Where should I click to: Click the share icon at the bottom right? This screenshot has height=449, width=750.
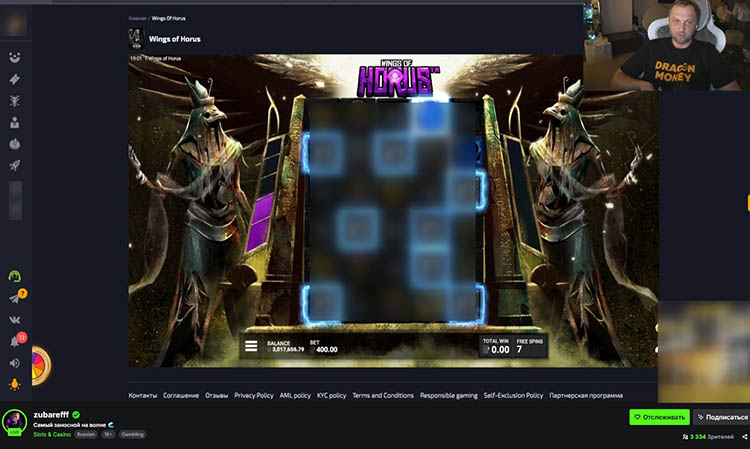pyautogui.click(x=744, y=437)
